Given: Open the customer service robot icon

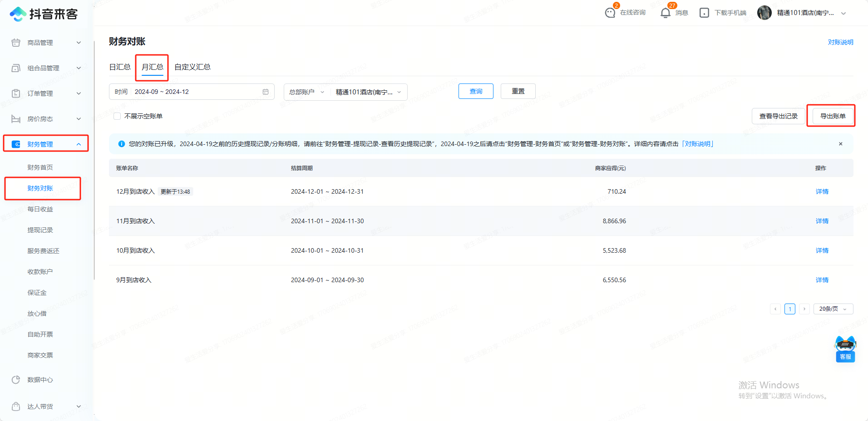Looking at the screenshot, I should (845, 348).
